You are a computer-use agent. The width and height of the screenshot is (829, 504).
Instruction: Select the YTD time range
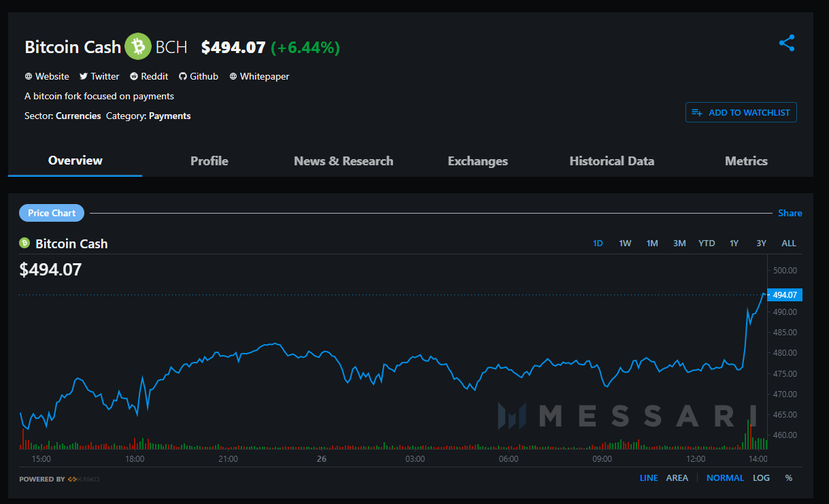click(707, 243)
